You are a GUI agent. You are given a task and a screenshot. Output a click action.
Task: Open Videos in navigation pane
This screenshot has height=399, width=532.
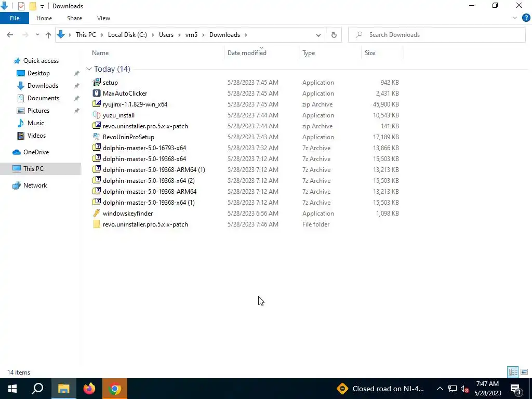click(36, 136)
